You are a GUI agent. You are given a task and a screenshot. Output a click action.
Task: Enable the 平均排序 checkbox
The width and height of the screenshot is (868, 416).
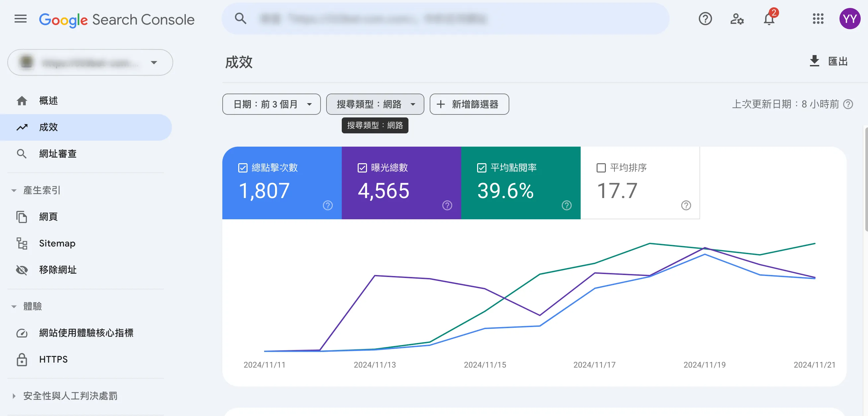pos(601,168)
